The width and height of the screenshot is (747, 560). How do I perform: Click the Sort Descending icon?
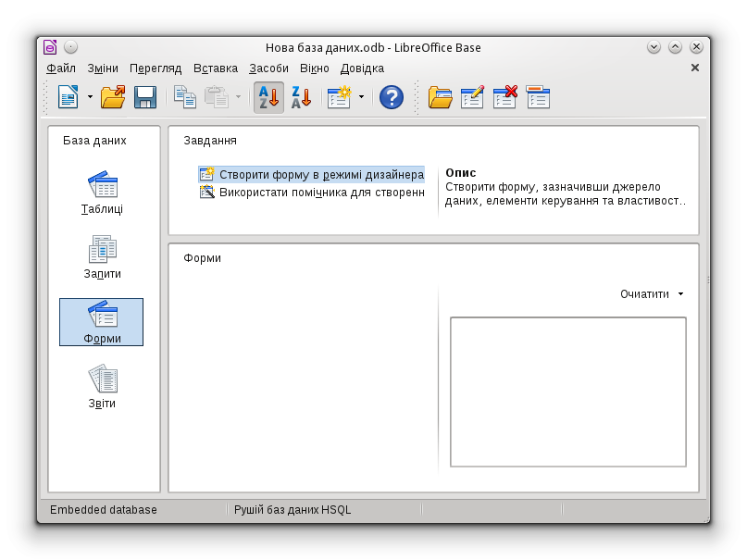tap(301, 97)
